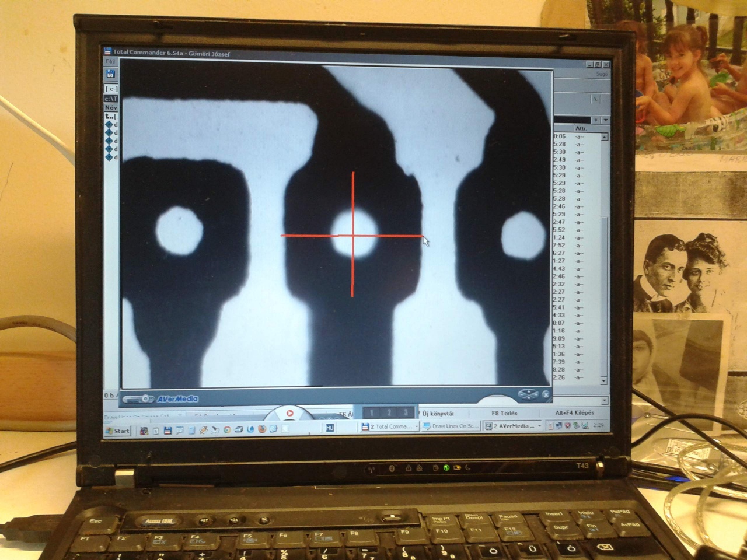This screenshot has height=560, width=747.
Task: Click the AVerMedia panel close icon
Action: pyautogui.click(x=546, y=395)
